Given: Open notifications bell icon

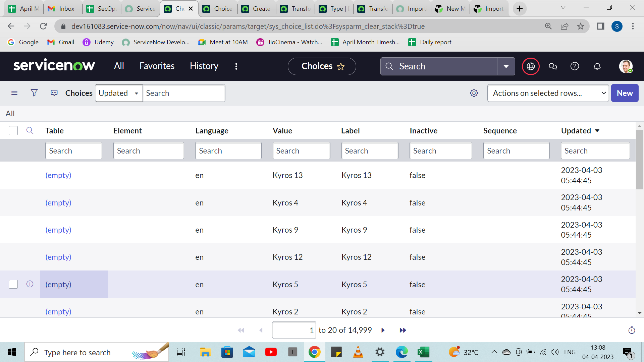Looking at the screenshot, I should tap(597, 66).
